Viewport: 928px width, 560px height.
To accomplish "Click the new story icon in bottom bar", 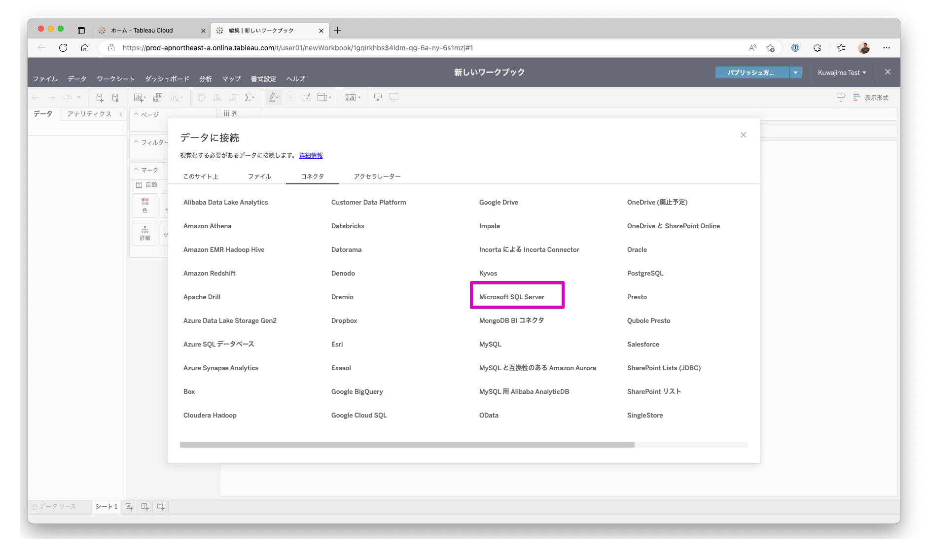I will 161,507.
